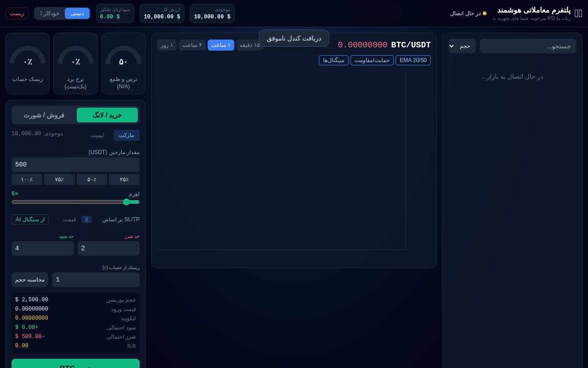Click the BTC/USDT pair title
The image size is (588, 368).
(411, 45)
